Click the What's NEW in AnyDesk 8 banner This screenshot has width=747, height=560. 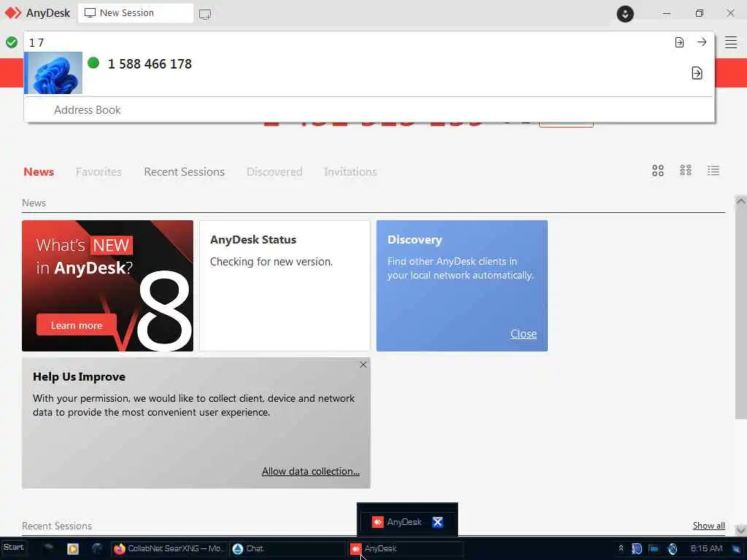pos(108,286)
